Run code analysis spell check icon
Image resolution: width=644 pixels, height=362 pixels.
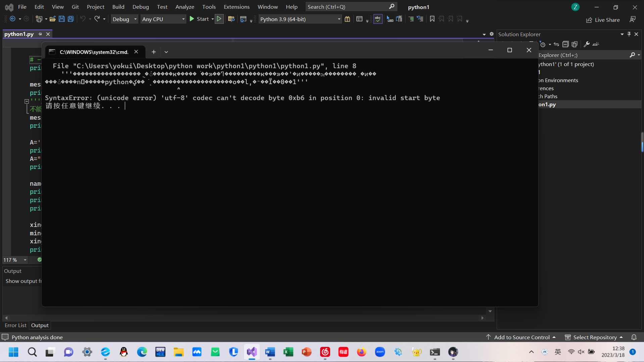coord(378,19)
